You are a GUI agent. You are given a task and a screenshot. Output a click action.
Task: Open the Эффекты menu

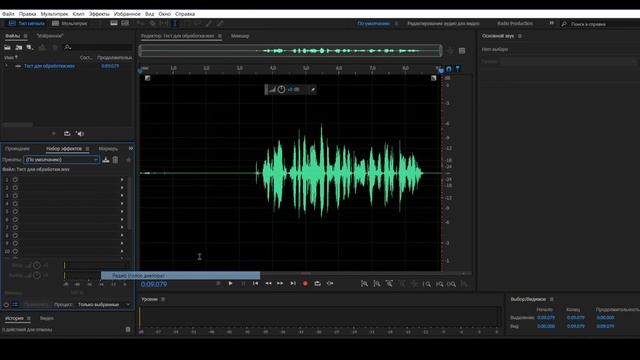click(x=99, y=14)
